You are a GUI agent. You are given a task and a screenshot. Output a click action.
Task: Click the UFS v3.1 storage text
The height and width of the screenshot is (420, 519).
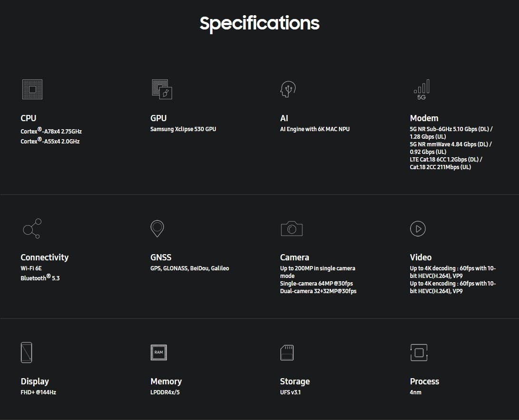pyautogui.click(x=290, y=392)
